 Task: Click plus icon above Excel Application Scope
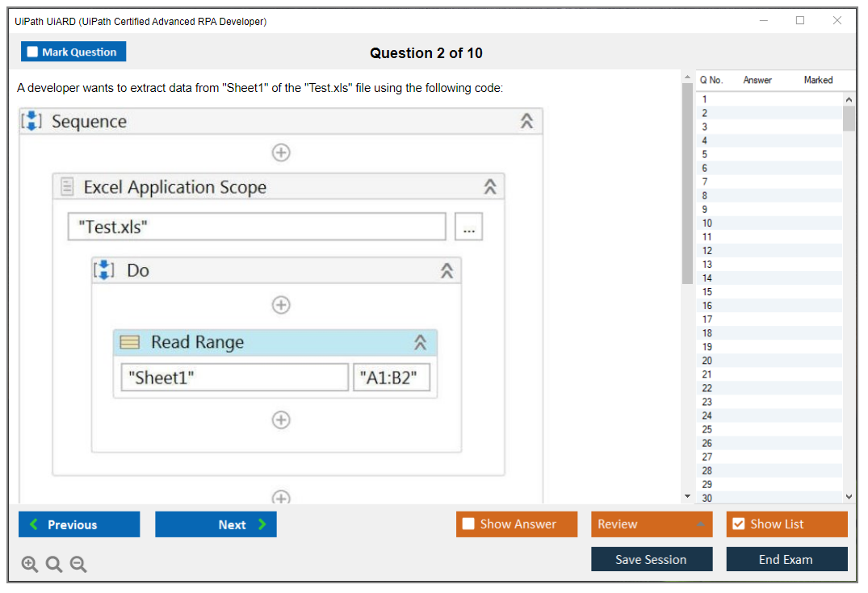(x=281, y=152)
